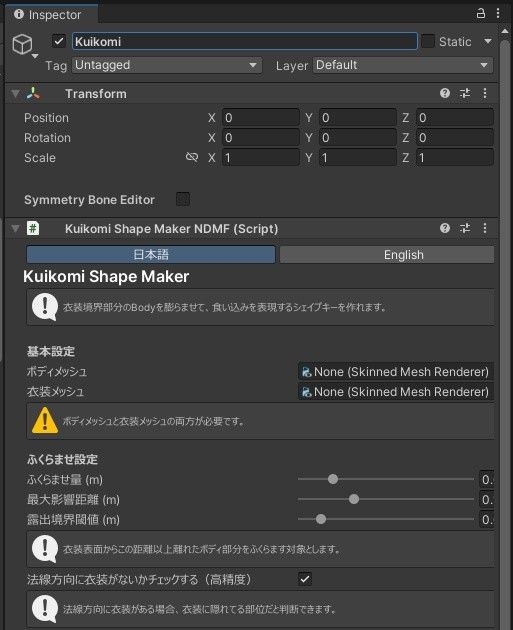Click the Scale Z field
Screen dimensions: 513x630
click(455, 158)
